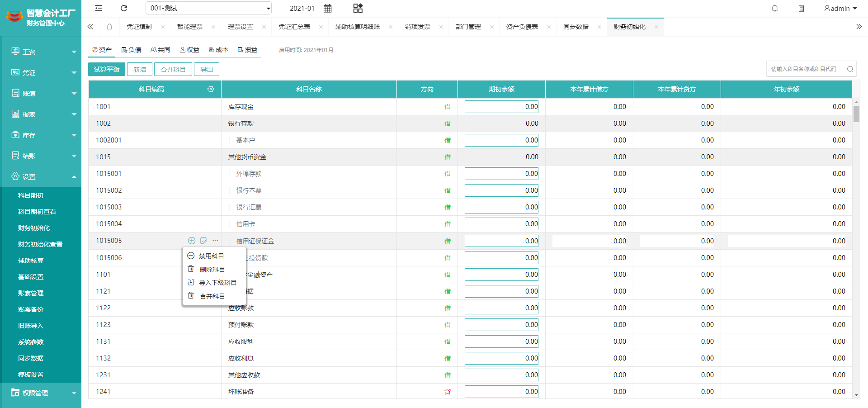The image size is (868, 408).
Task: Open 模板设置 in the sidebar
Action: (31, 375)
